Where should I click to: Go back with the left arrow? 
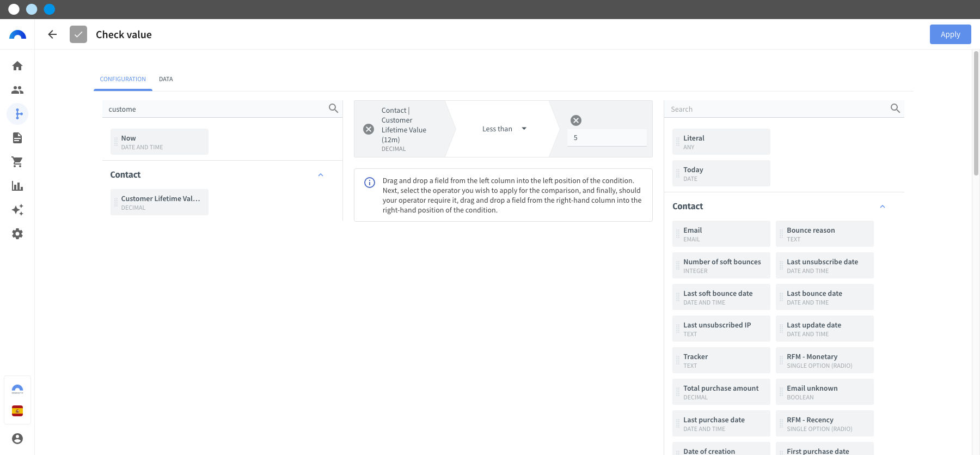52,34
